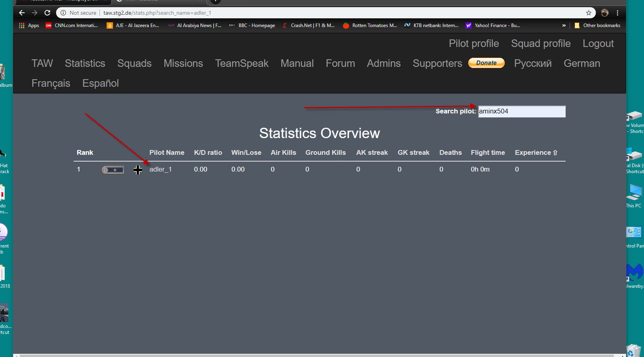This screenshot has height=357, width=644.
Task: Sort table by GK streak column
Action: 413,152
